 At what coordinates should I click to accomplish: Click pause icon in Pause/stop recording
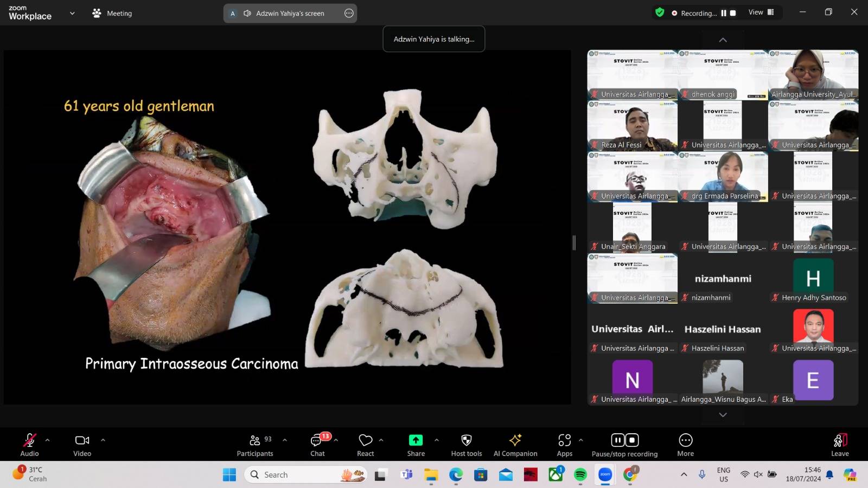click(x=618, y=440)
